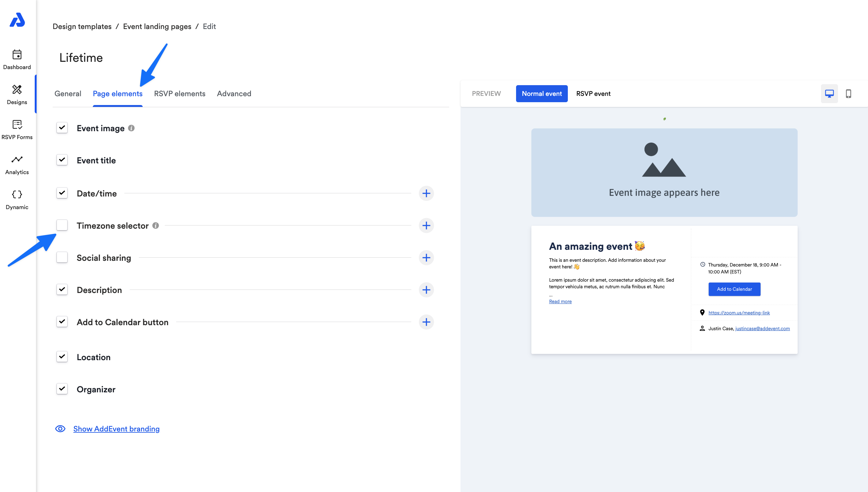Open the Analytics section
This screenshot has width=868, height=492.
point(17,165)
